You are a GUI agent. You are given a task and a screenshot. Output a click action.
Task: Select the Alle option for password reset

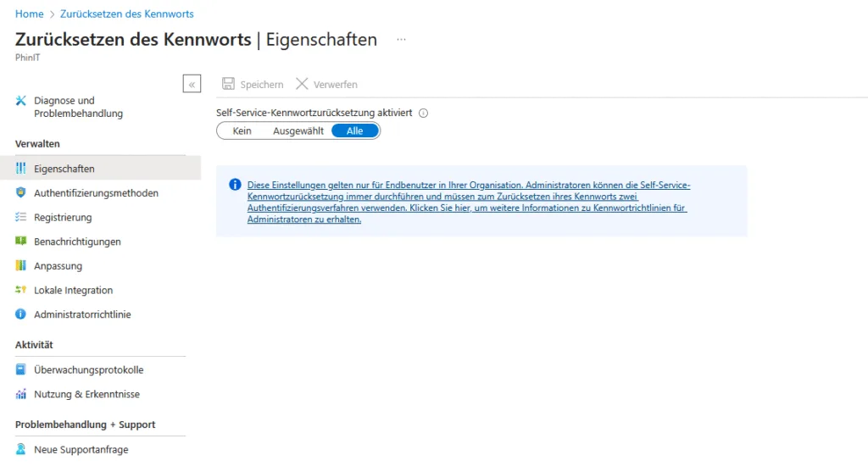click(x=354, y=131)
